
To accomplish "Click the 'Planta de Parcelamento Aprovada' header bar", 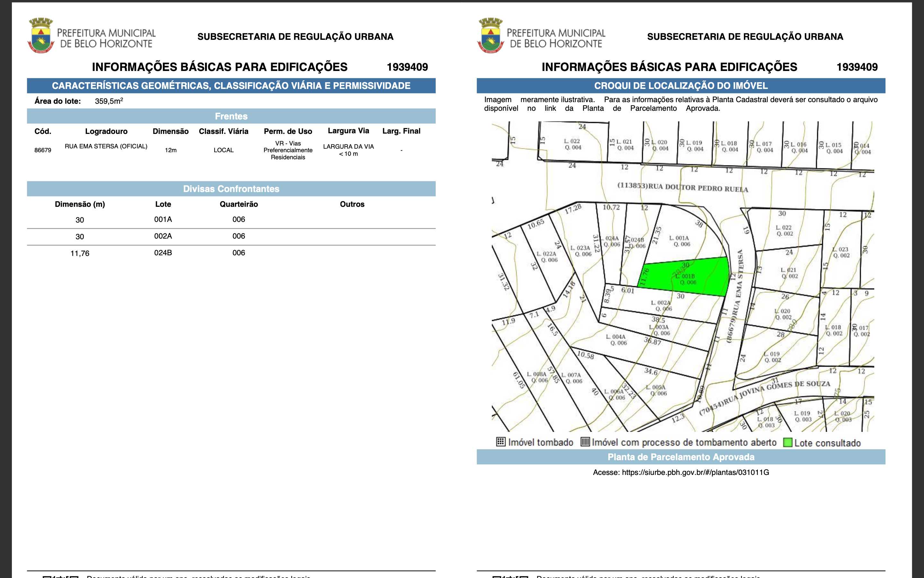I will point(681,457).
